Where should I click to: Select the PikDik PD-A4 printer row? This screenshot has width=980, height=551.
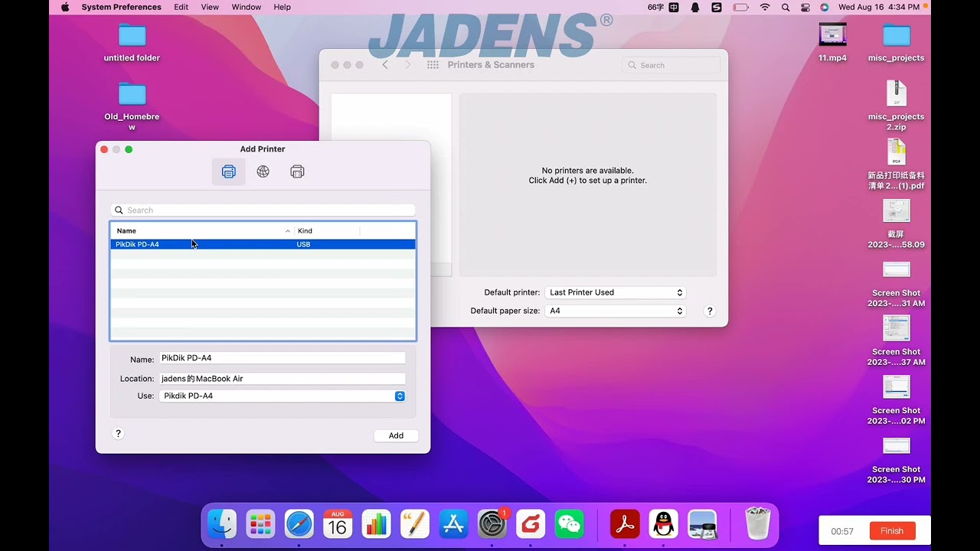click(x=263, y=244)
